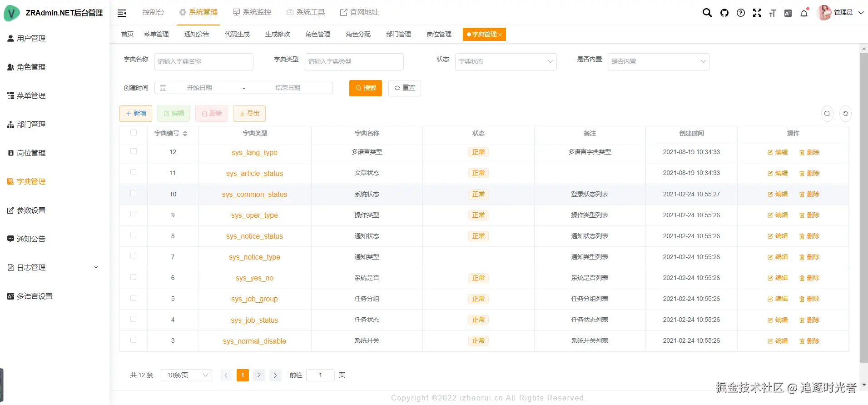Check the sys_notice_status row checkbox
Image resolution: width=868 pixels, height=405 pixels.
pos(134,235)
